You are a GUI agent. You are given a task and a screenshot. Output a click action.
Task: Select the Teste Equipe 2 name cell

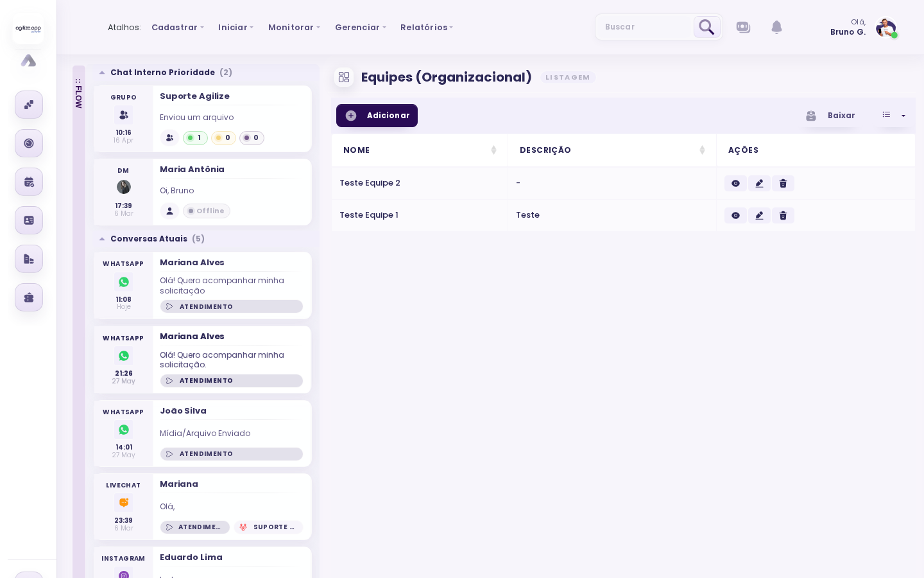(x=420, y=183)
